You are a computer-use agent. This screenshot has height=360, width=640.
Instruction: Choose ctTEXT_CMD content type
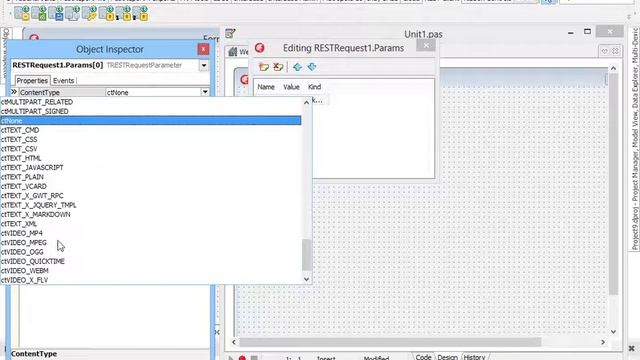pyautogui.click(x=151, y=130)
